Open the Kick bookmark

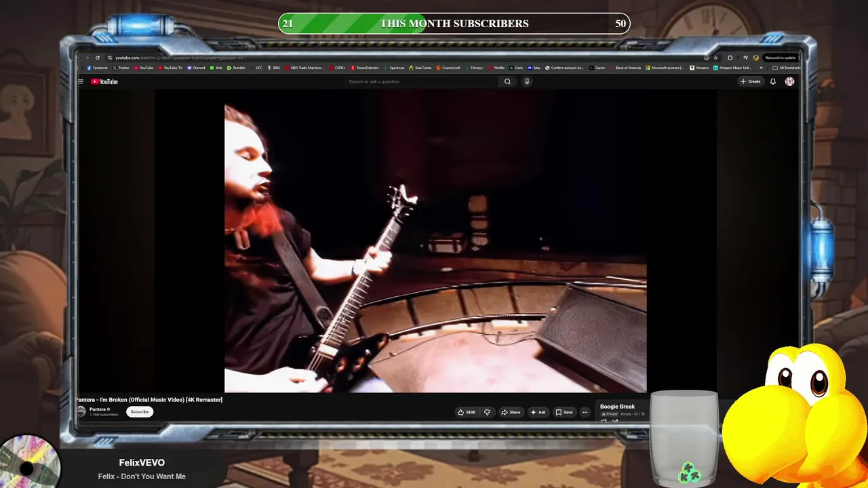pos(216,68)
